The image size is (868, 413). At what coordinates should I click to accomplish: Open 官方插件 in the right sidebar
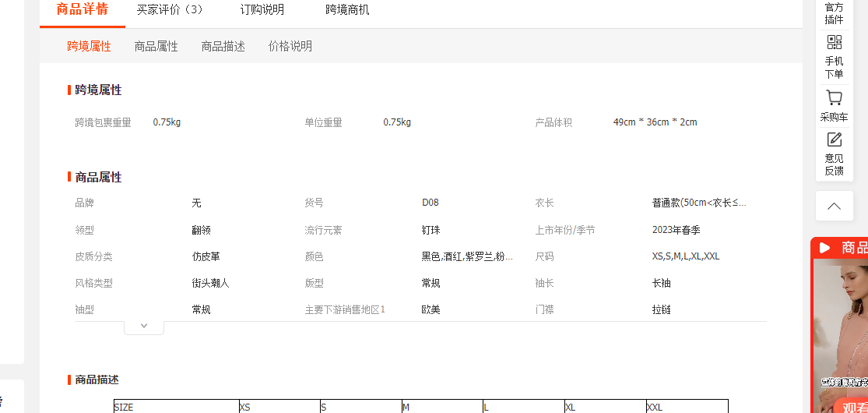click(834, 13)
